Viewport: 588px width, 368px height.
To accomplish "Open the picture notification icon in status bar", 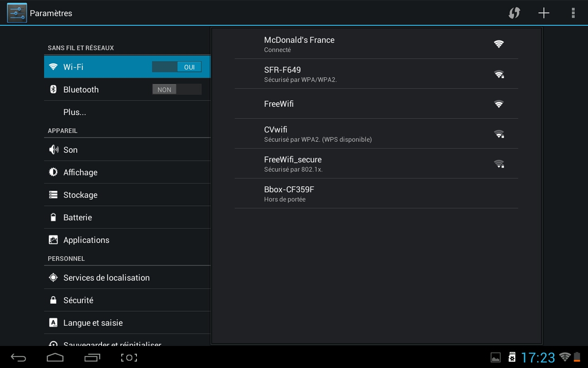I will click(496, 357).
